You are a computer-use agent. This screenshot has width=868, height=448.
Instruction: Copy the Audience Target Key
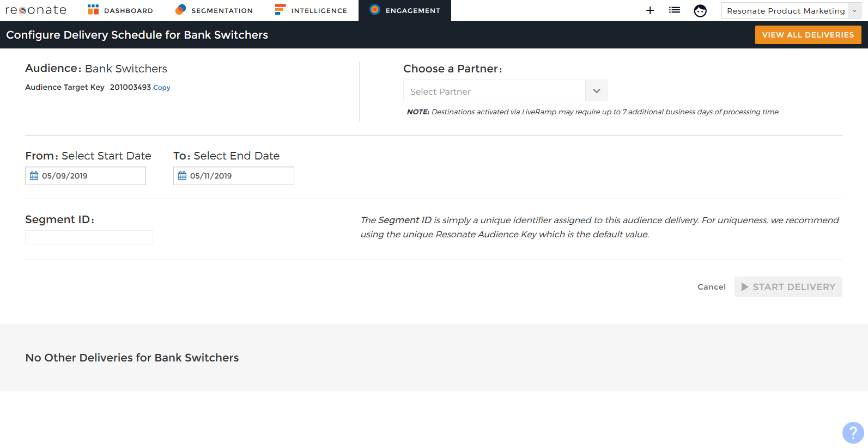(x=162, y=88)
